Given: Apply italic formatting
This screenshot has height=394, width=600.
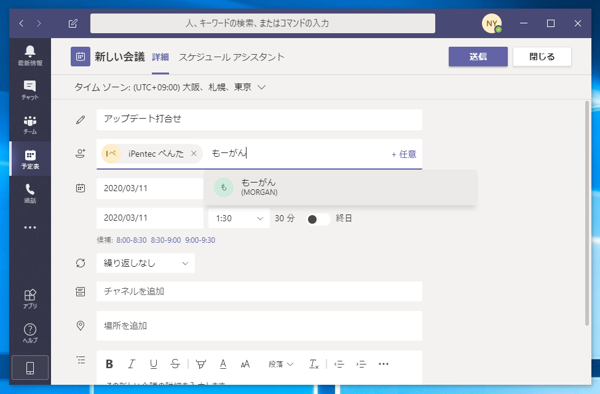Looking at the screenshot, I should point(131,364).
